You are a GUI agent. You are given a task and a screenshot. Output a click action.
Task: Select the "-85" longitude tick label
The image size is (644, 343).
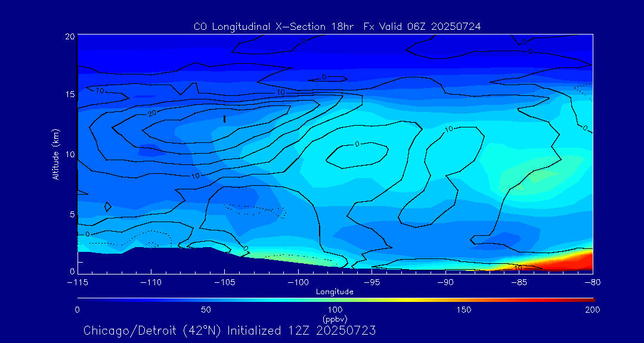(x=519, y=283)
